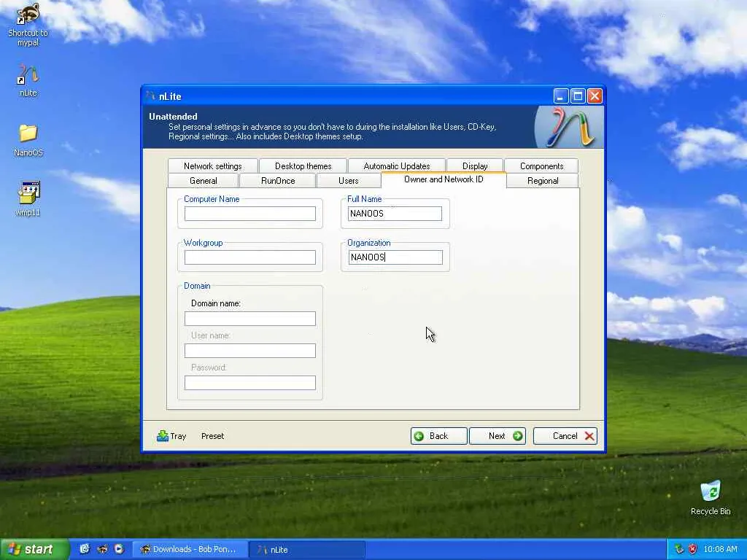Click the nLite title bar icon
This screenshot has height=560, width=747.
[151, 96]
